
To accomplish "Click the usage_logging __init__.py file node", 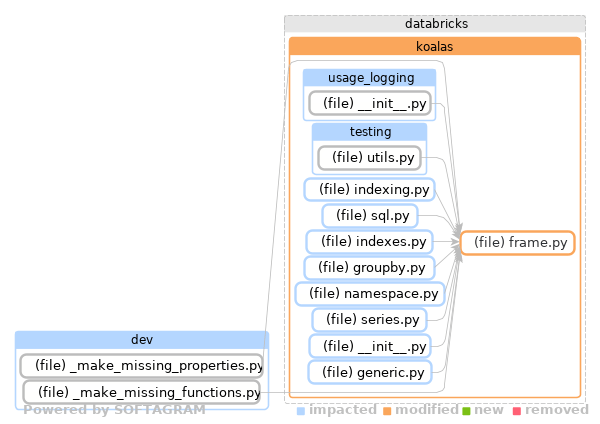I will click(370, 103).
